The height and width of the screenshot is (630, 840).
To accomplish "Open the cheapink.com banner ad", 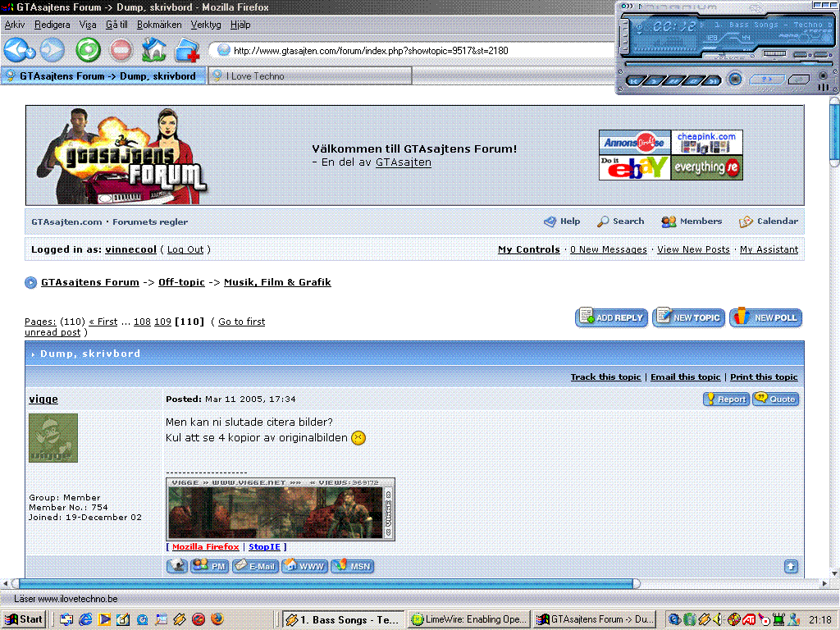I will click(706, 143).
